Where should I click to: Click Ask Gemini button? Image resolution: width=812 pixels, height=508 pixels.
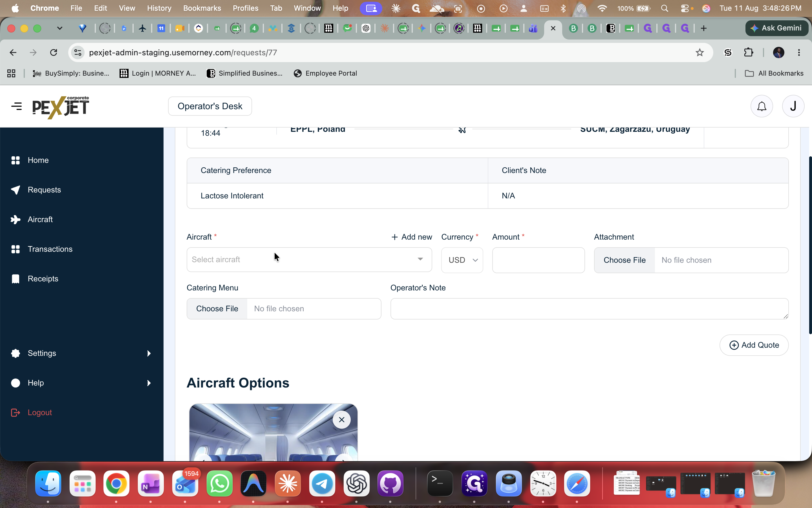pyautogui.click(x=776, y=28)
